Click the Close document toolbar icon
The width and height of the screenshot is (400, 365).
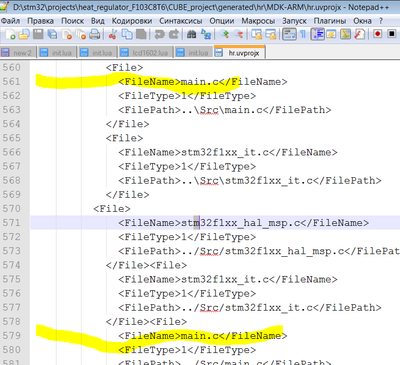click(x=67, y=34)
